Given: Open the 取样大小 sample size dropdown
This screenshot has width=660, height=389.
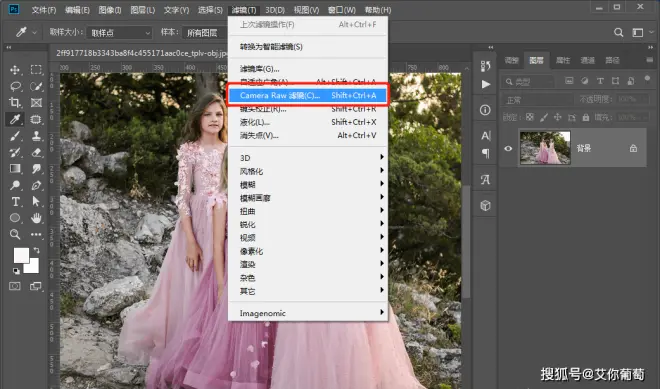Looking at the screenshot, I should tap(119, 32).
